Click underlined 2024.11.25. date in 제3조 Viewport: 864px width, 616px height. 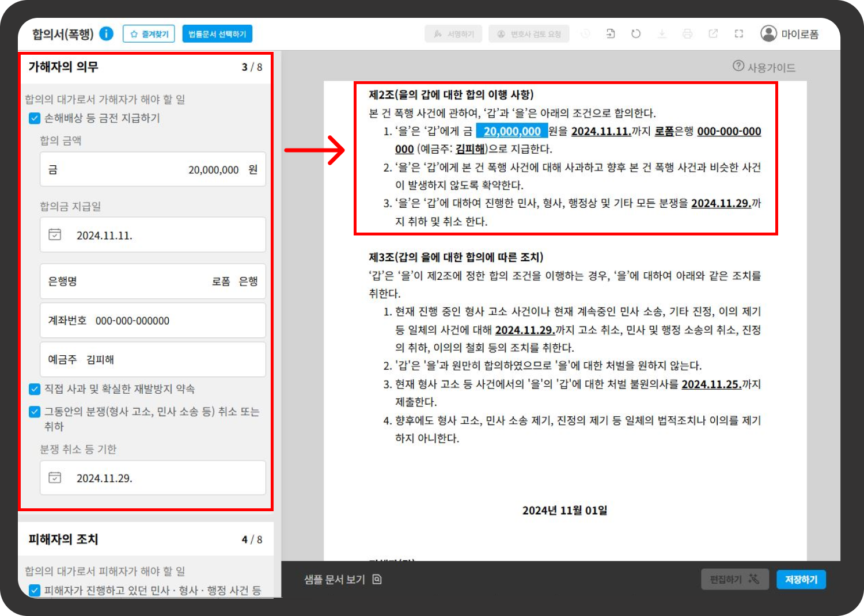711,384
